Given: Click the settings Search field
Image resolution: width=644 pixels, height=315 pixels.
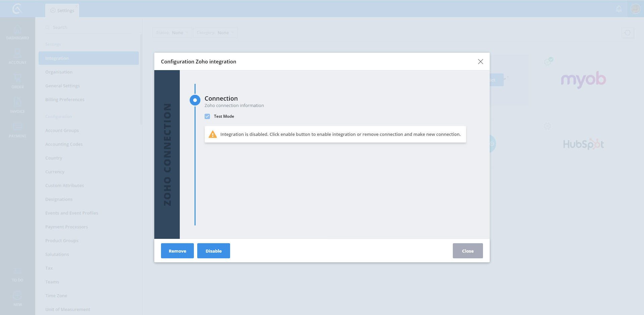Looking at the screenshot, I should [89, 28].
